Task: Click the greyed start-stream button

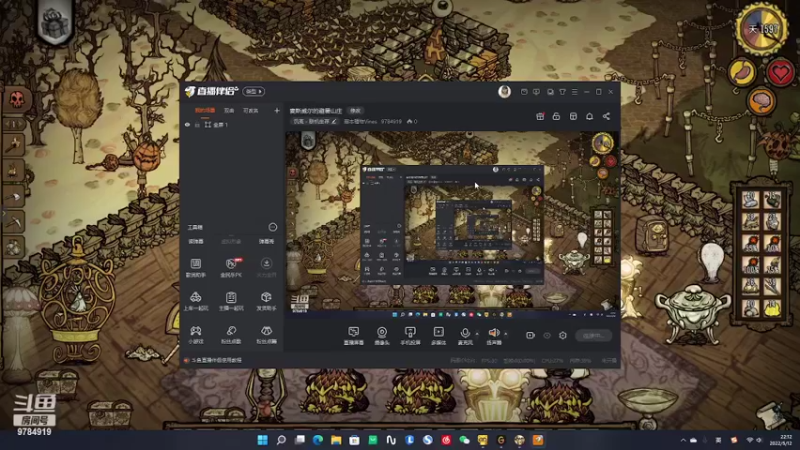Action: click(593, 336)
